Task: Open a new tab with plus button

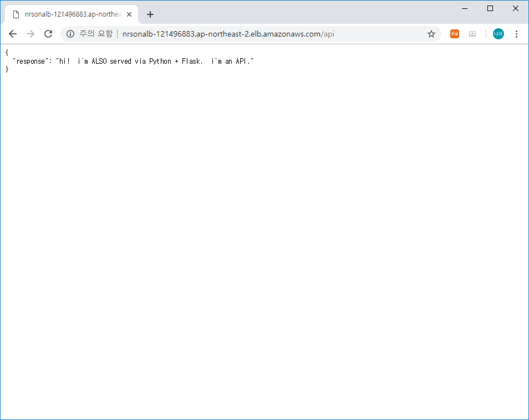Action: [x=150, y=14]
